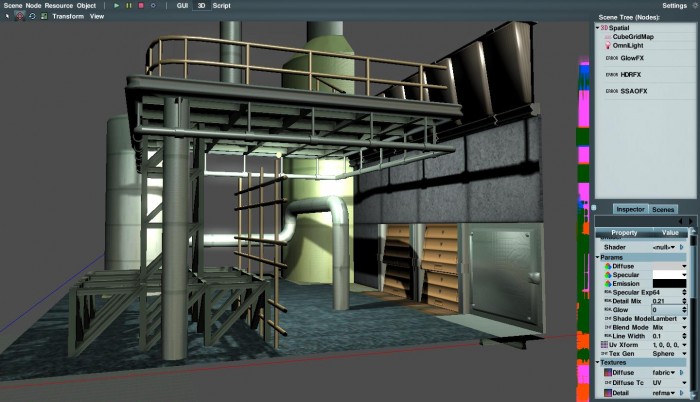Viewport: 700px width, 402px height.
Task: Activate the move tool icon
Action: pos(19,16)
